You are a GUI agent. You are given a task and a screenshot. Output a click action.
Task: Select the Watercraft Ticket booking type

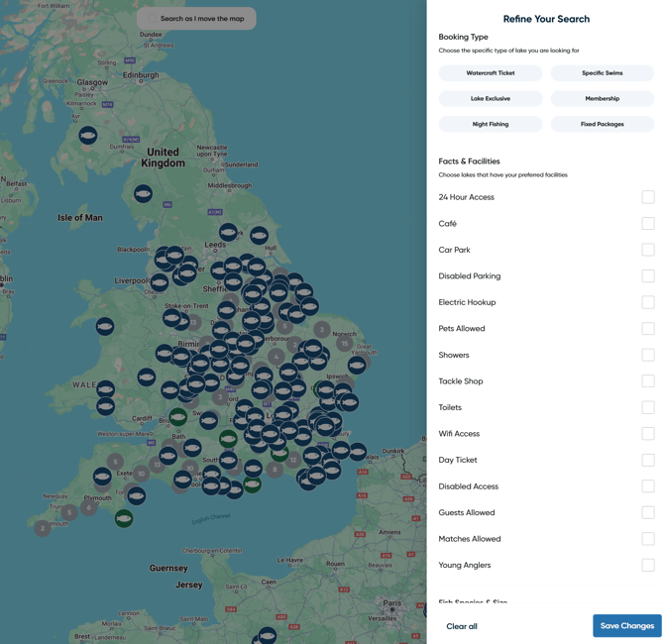491,73
